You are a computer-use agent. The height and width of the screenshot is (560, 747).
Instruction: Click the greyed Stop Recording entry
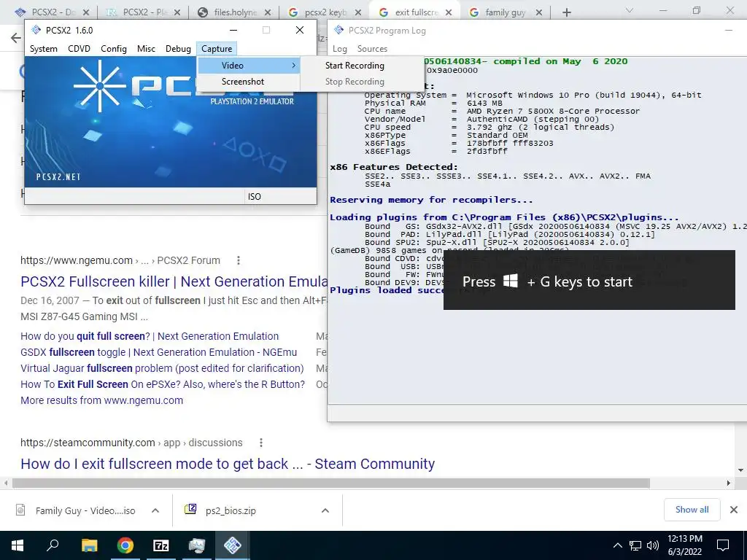click(x=355, y=82)
